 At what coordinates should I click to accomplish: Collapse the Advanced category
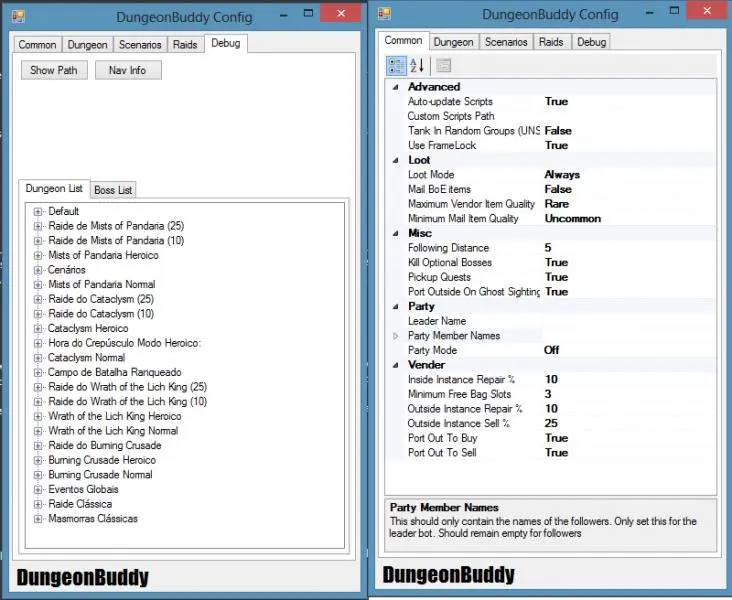click(x=396, y=87)
